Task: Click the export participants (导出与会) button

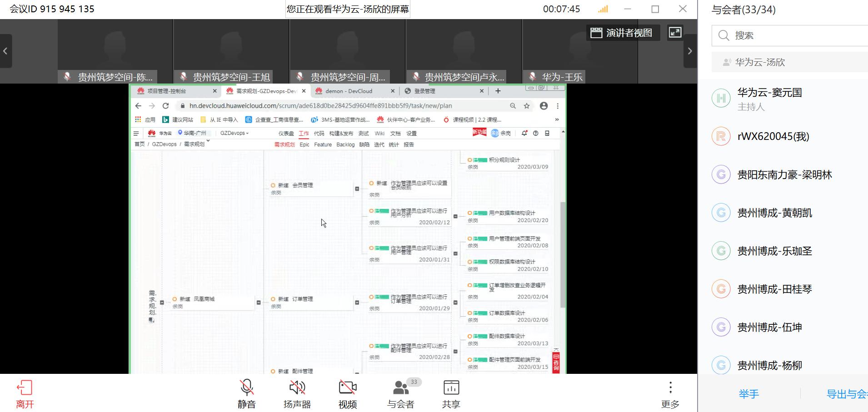Action: [847, 394]
